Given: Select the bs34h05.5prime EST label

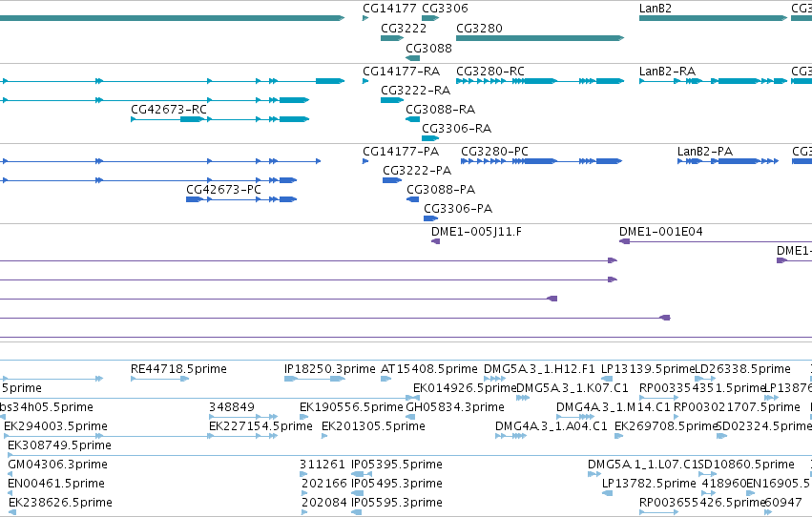Looking at the screenshot, I should (x=47, y=407).
